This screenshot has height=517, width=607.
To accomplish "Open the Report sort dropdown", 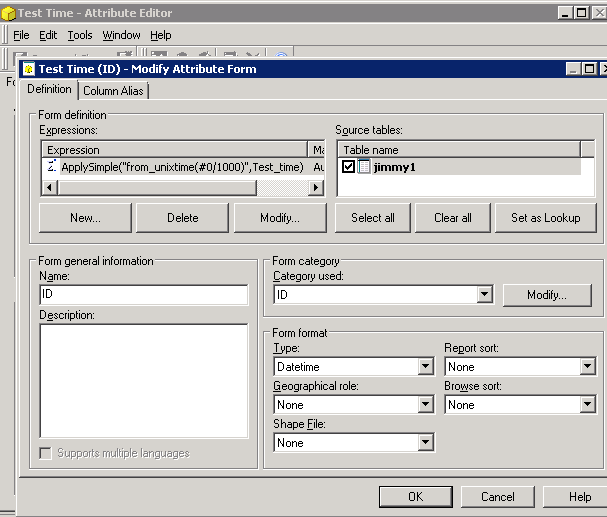I will coord(587,366).
